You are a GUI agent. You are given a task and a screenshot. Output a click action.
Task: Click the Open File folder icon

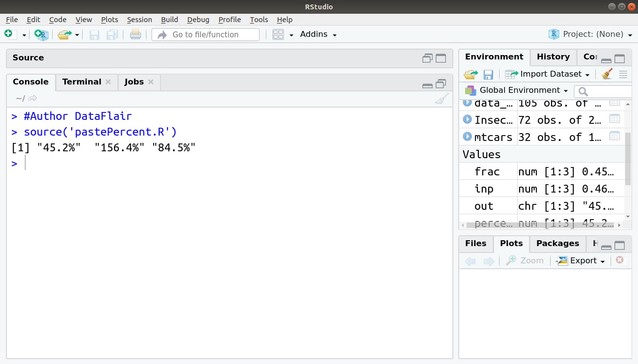[x=64, y=34]
